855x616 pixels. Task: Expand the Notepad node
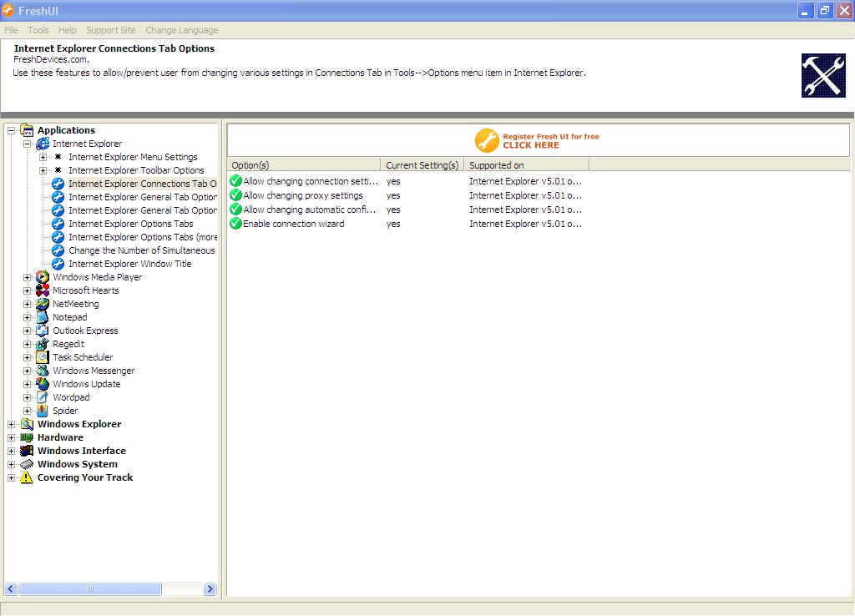(x=27, y=317)
